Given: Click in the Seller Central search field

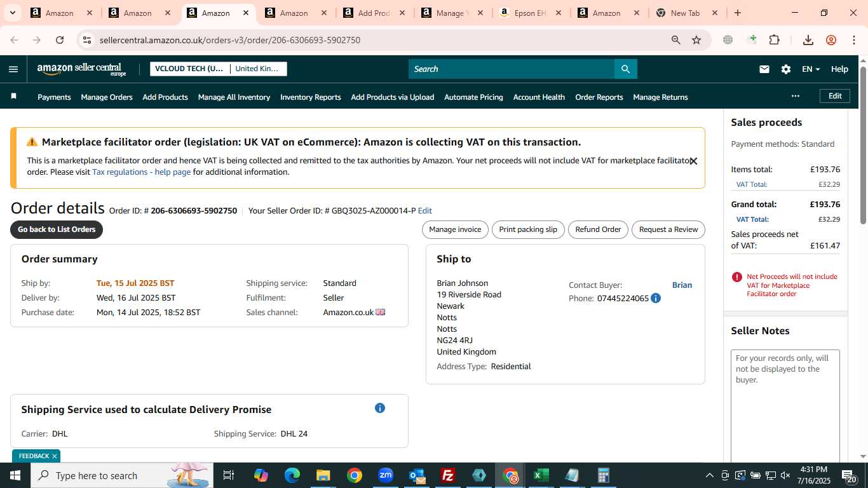Looking at the screenshot, I should 512,69.
